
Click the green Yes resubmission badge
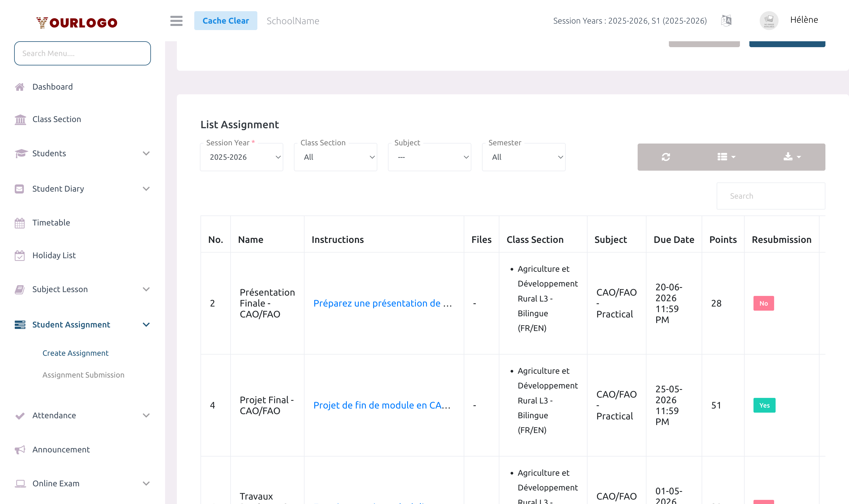point(764,405)
